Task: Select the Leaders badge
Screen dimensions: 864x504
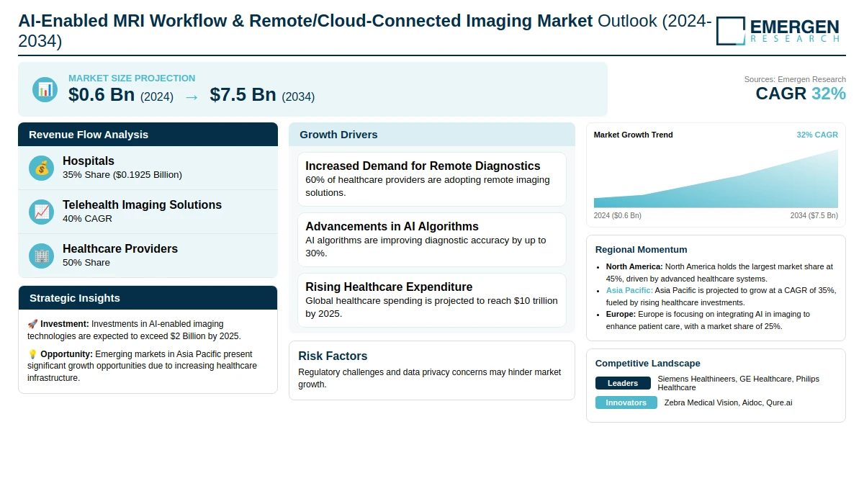Action: coord(622,383)
